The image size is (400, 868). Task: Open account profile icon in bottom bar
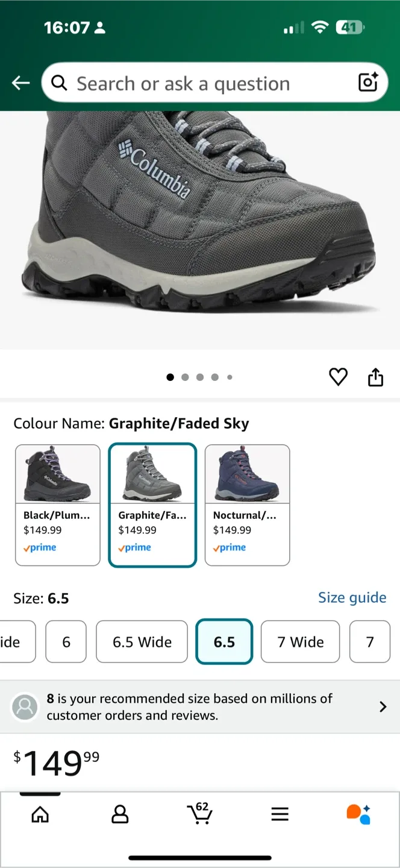point(120,814)
